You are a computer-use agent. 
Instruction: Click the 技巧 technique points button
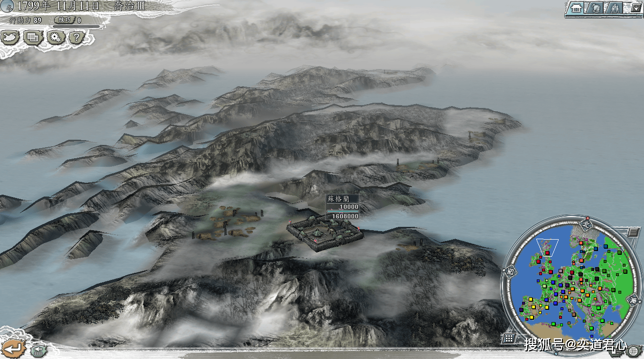[x=65, y=20]
